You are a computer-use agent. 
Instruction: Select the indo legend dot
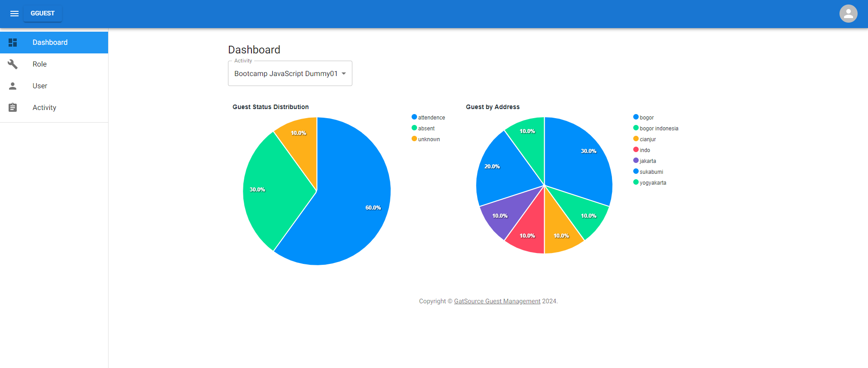(x=636, y=150)
